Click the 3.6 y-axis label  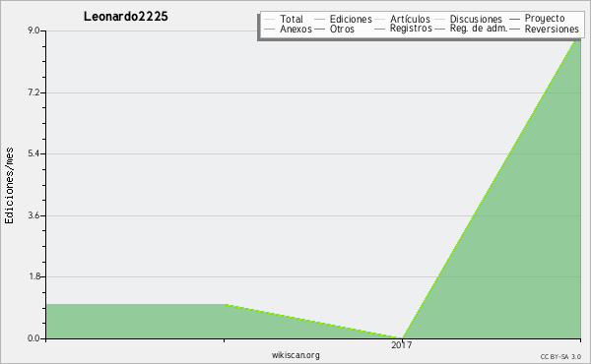pos(33,215)
